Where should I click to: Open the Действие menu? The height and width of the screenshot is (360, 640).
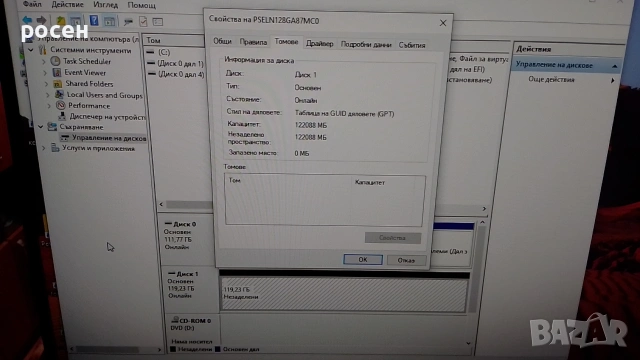tap(67, 4)
